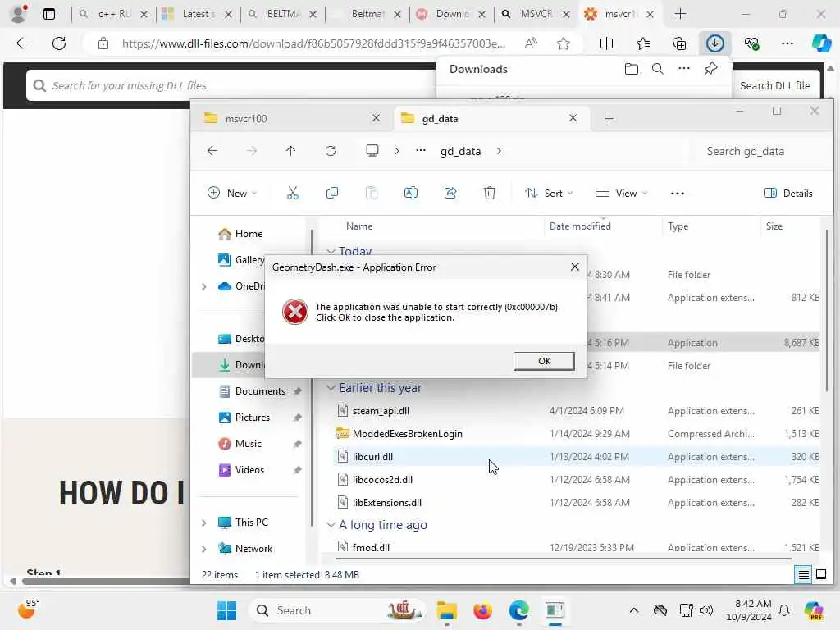Switch to the msvcr100 Explorer tab
Screen dimensions: 840x630
pyautogui.click(x=292, y=118)
